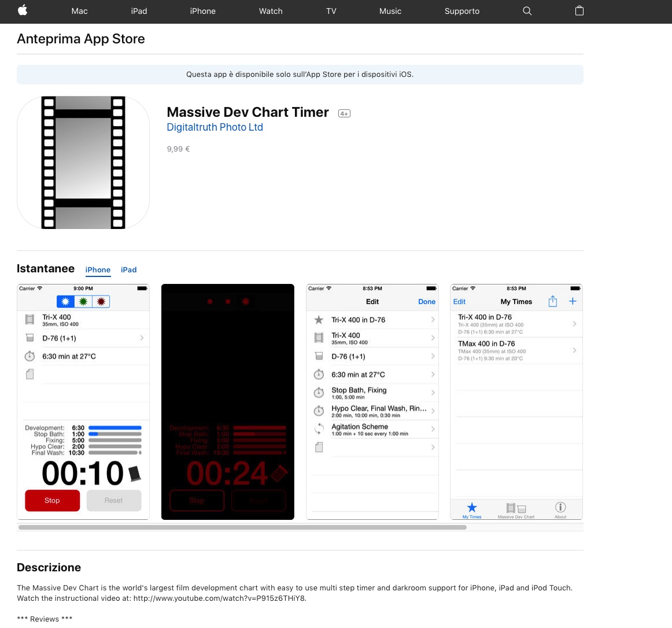This screenshot has width=672, height=628.
Task: Click the clock icon beside Hypo Clear, Final Wash
Action: pyautogui.click(x=319, y=411)
